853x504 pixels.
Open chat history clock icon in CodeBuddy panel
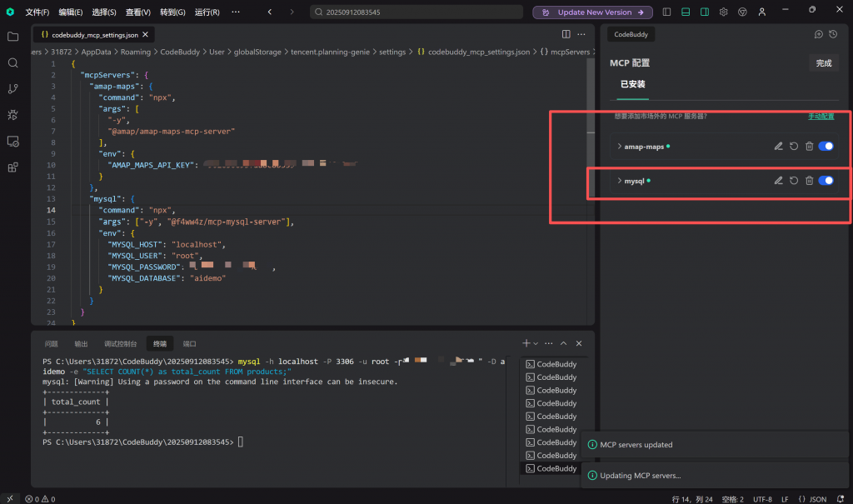tap(832, 34)
